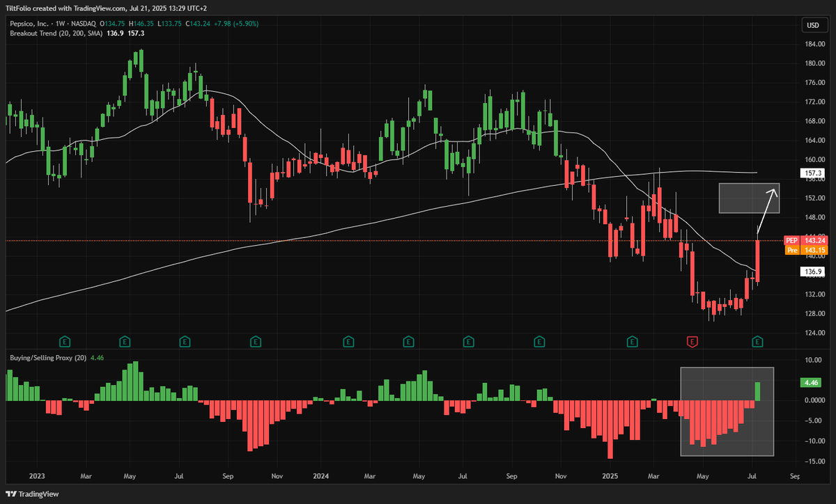
Task: Click the -15.00 indicator axis label
Action: [x=814, y=461]
